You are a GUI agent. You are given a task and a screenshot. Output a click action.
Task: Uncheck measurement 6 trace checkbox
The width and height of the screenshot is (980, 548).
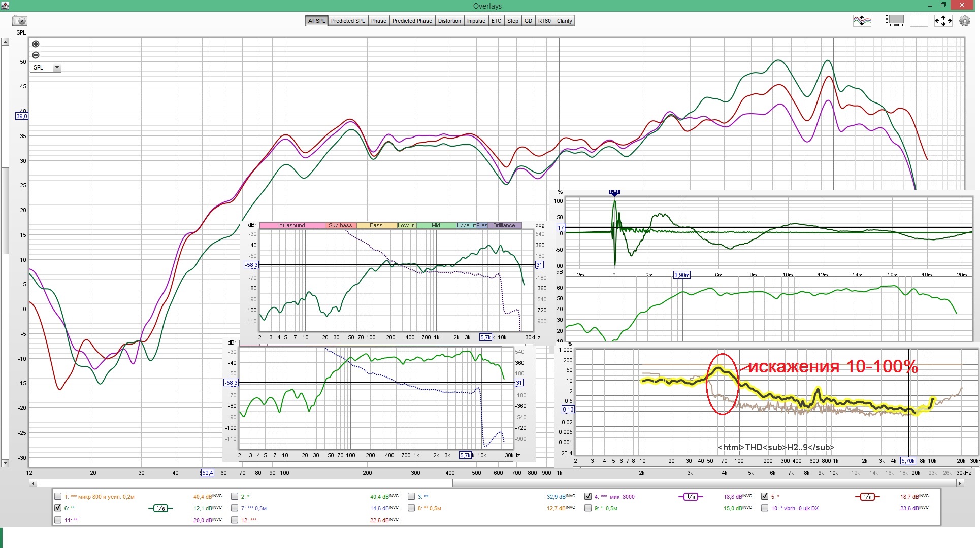pyautogui.click(x=58, y=508)
